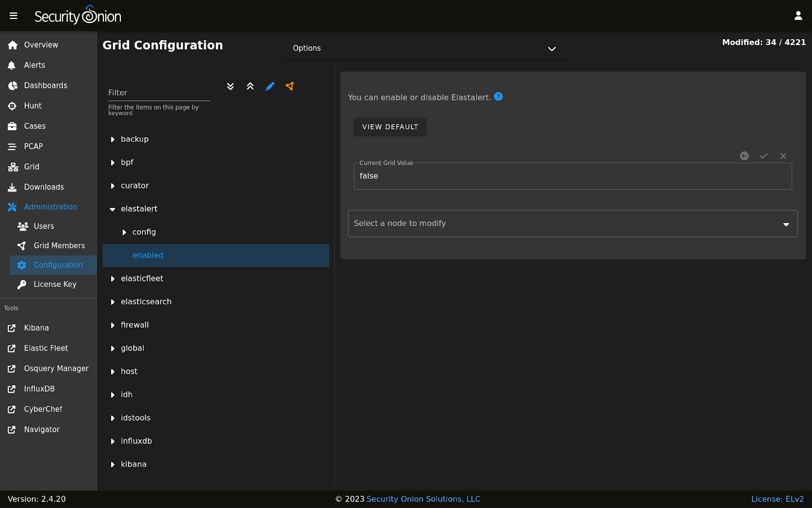Click the blue pencil advanced-settings icon
The height and width of the screenshot is (508, 812).
pos(270,86)
